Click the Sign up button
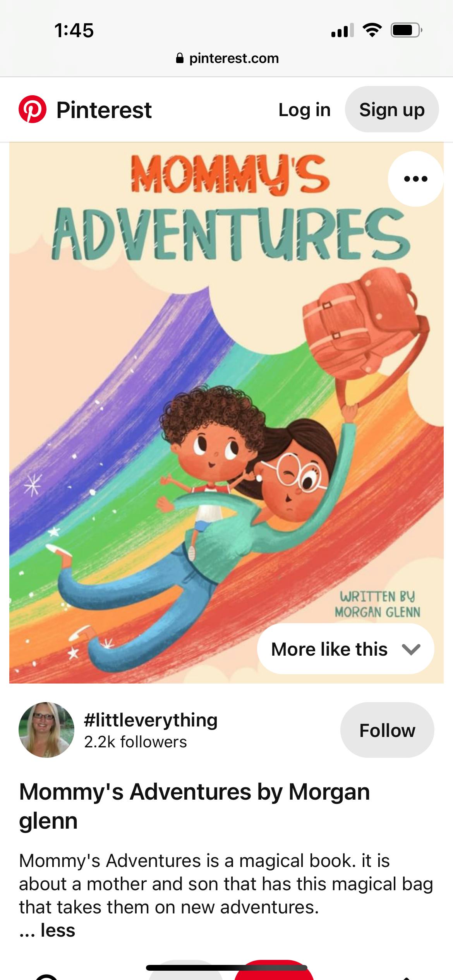The width and height of the screenshot is (453, 980). click(392, 110)
